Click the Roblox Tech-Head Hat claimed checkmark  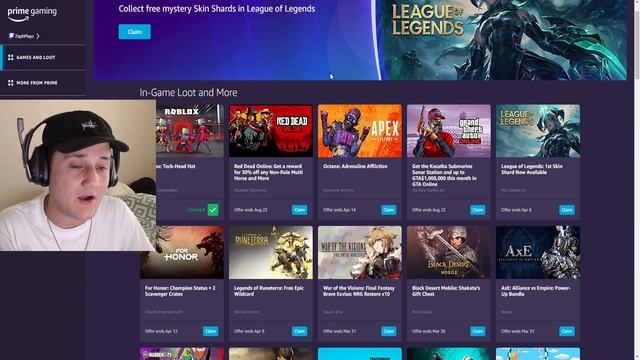(x=213, y=210)
